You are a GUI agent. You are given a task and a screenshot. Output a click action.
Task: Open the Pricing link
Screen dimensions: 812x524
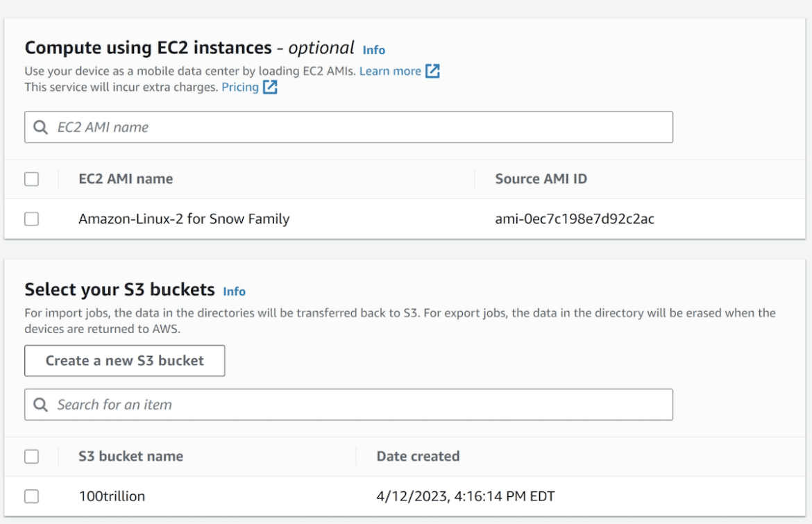pos(240,87)
